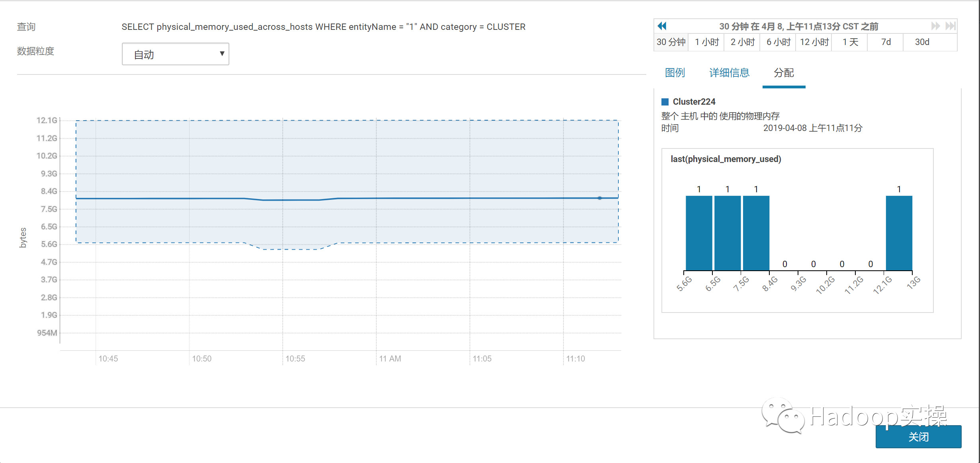Click the skip-to-latest time icon
Image resolution: width=980 pixels, height=463 pixels.
pos(950,26)
